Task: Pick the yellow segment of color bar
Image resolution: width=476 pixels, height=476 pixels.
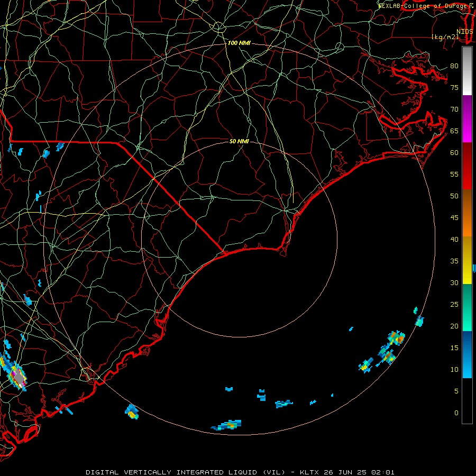Action: tap(467, 260)
